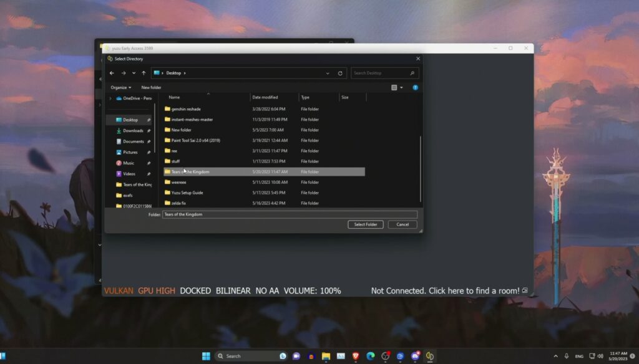The width and height of the screenshot is (639, 364).
Task: Open Pictures in navigation pane
Action: [x=130, y=152]
